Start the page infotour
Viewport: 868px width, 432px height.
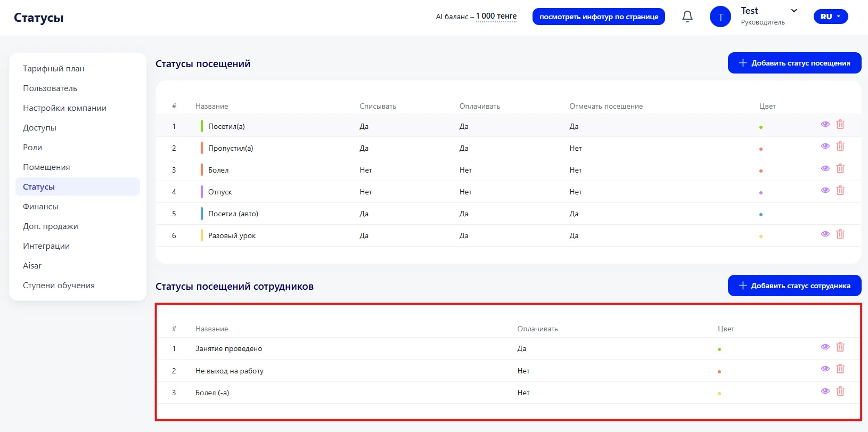pos(599,17)
